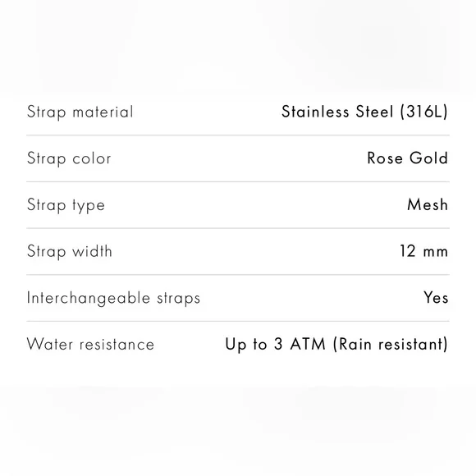Image resolution: width=476 pixels, height=476 pixels.
Task: Click the Interchangeable straps label
Action: coord(113,298)
